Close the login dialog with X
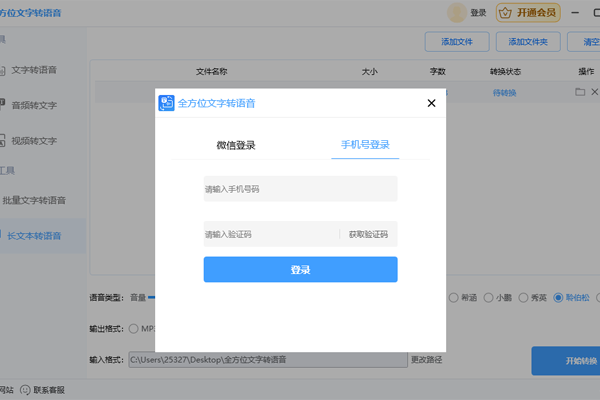This screenshot has height=400, width=600. (431, 103)
